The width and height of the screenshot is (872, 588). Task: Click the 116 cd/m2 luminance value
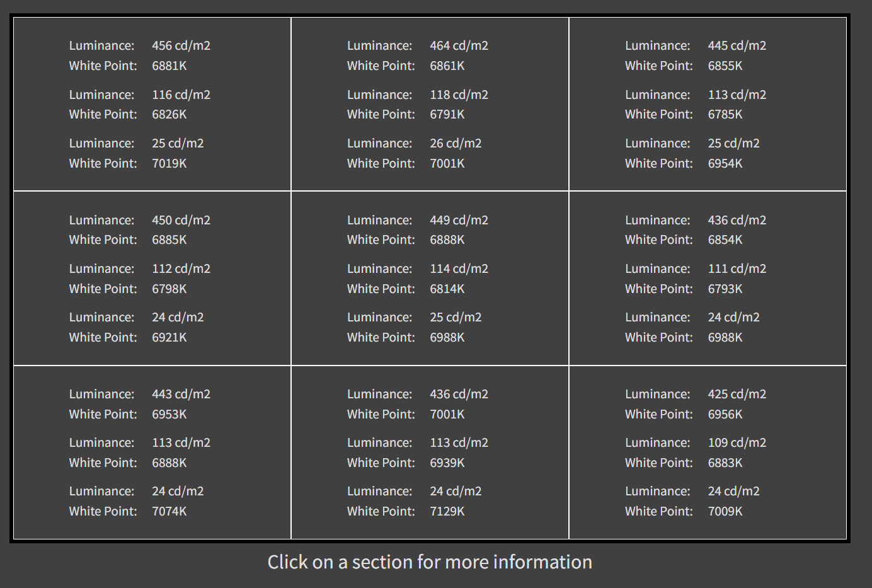tap(181, 95)
